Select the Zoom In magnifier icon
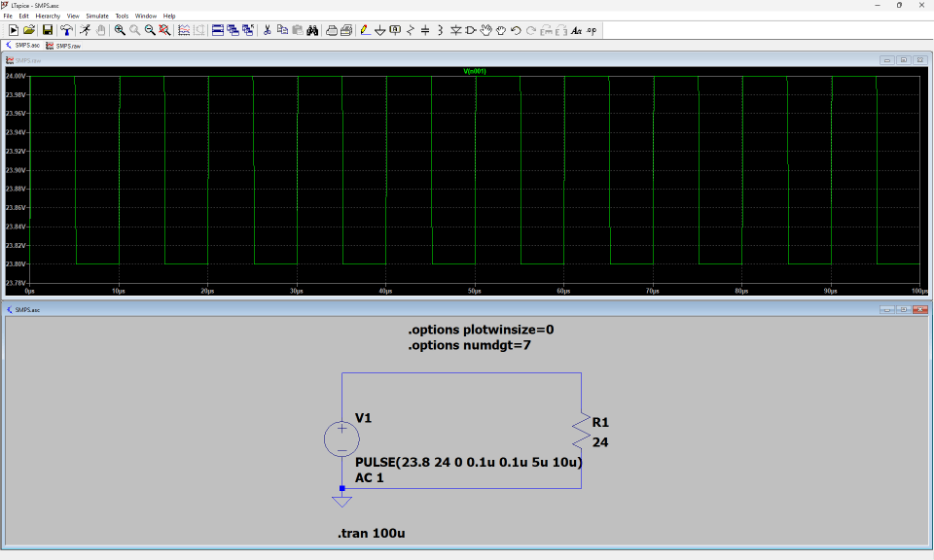The width and height of the screenshot is (934, 560). pos(120,30)
